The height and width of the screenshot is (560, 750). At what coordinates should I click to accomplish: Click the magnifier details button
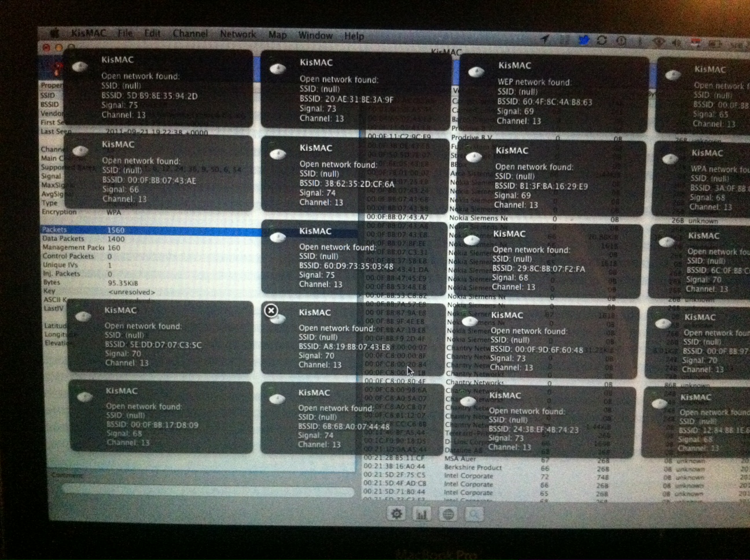(474, 513)
